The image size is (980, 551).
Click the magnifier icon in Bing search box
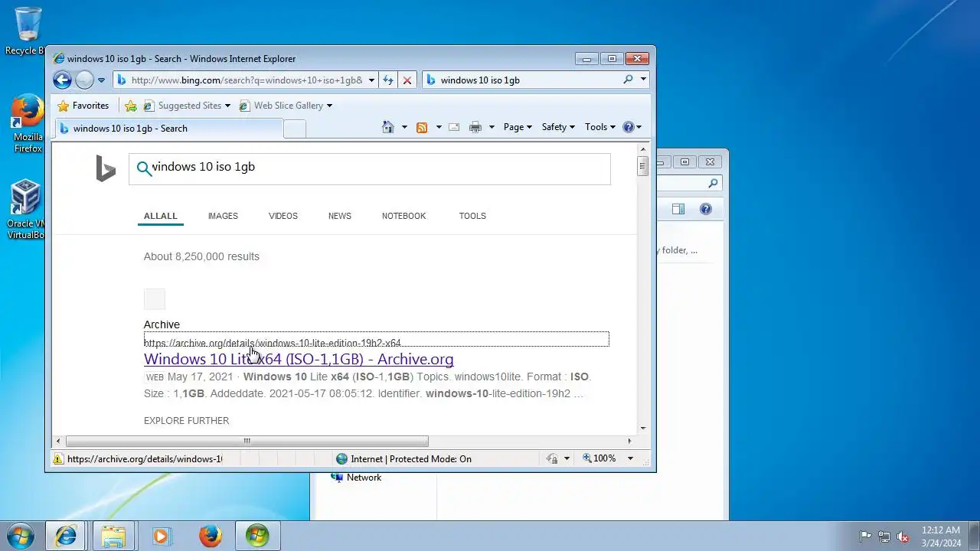[x=143, y=168]
